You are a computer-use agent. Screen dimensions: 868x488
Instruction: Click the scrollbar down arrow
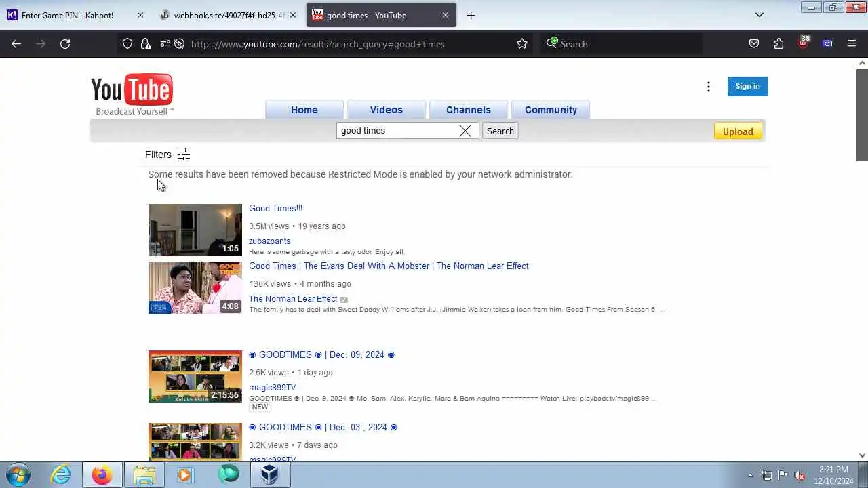coord(862,455)
